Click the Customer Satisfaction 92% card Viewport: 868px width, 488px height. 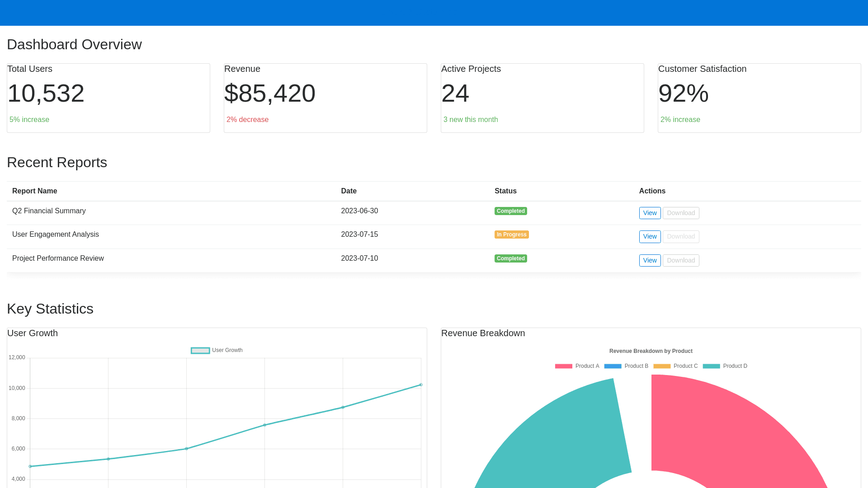(x=759, y=98)
